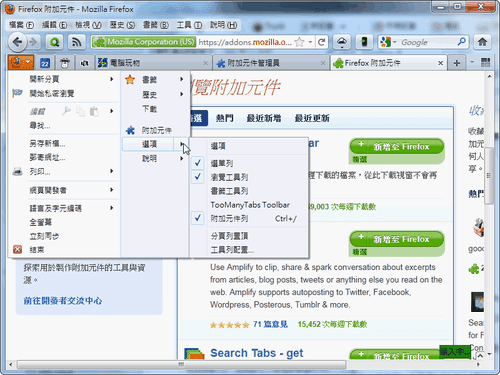The image size is (500, 375).
Task: Click the puzzle-piece 附加元件 menu entry
Action: (155, 130)
